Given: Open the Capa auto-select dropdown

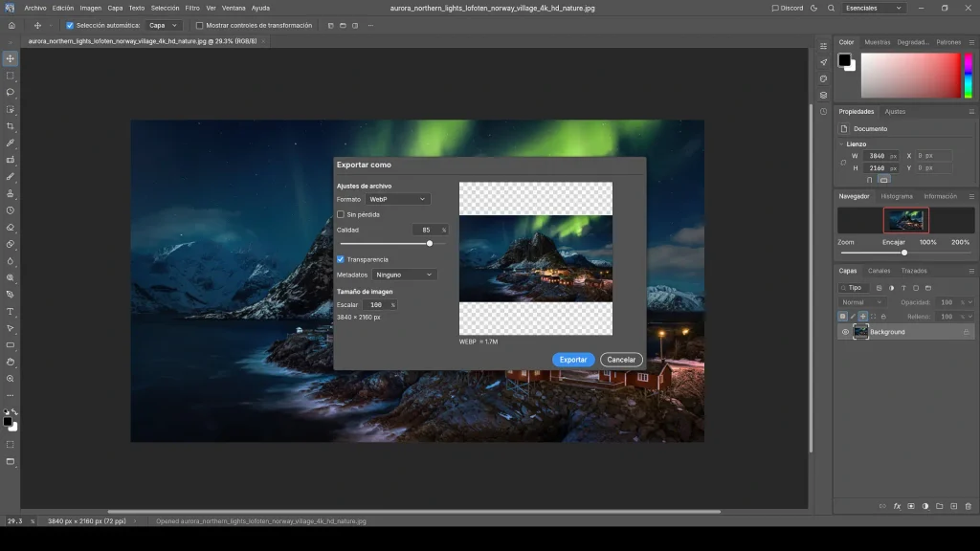Looking at the screenshot, I should [163, 26].
